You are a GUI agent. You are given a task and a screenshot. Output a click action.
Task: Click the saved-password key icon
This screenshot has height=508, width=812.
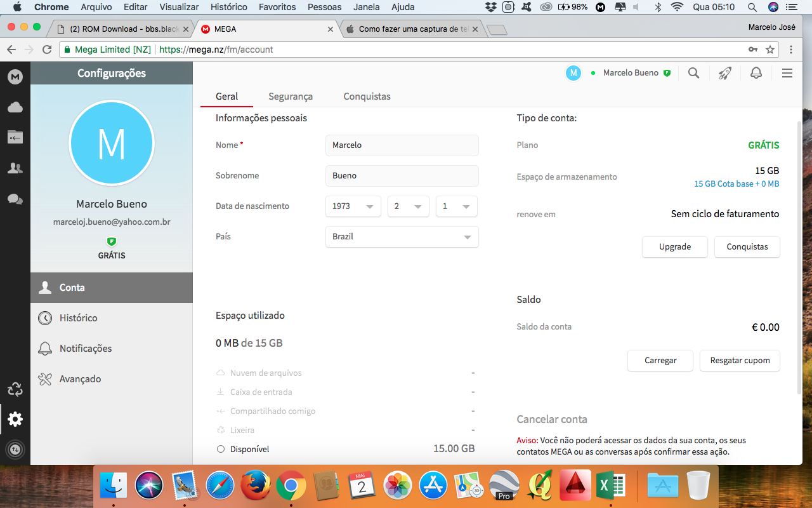coord(753,50)
